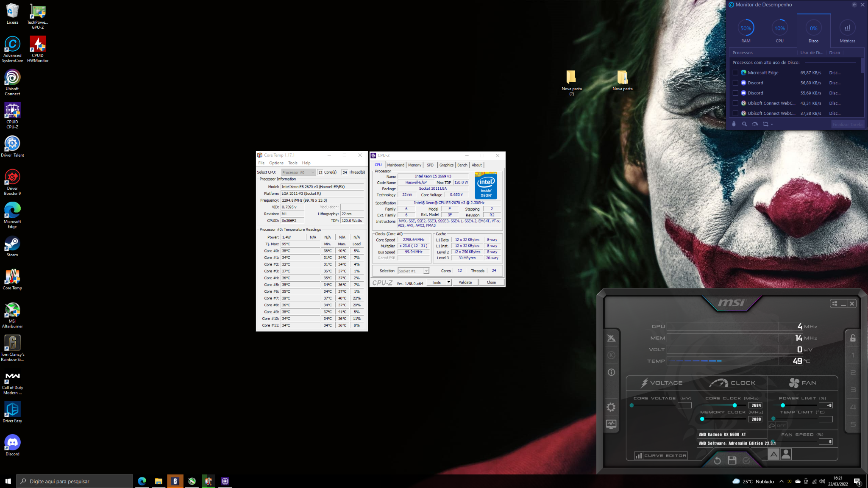The width and height of the screenshot is (868, 488).
Task: Click Afterburner Windows startup icon
Action: (x=835, y=303)
